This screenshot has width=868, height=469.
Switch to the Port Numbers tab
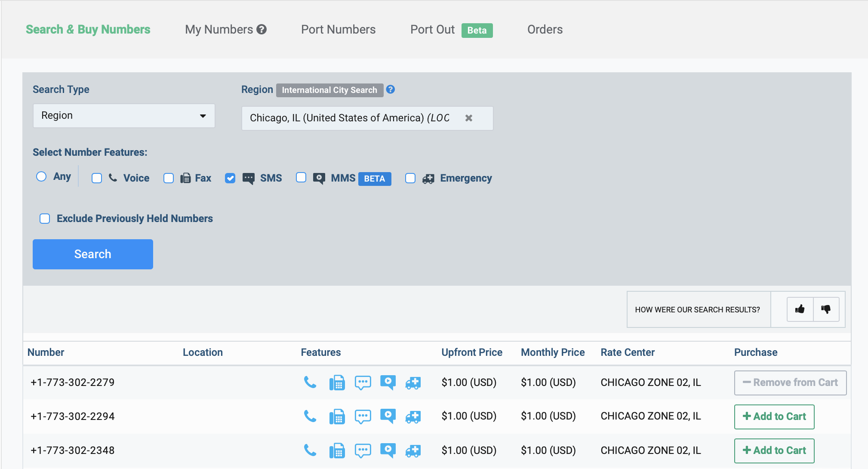click(338, 29)
